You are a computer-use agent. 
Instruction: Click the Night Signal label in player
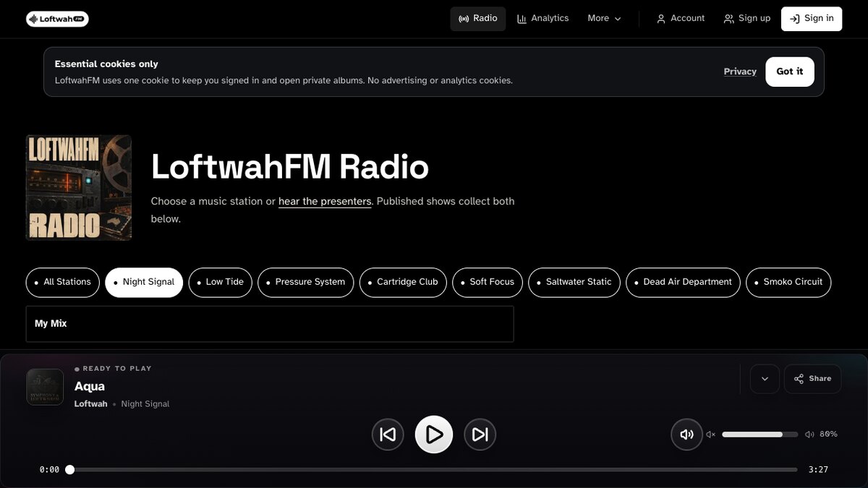pyautogui.click(x=145, y=404)
